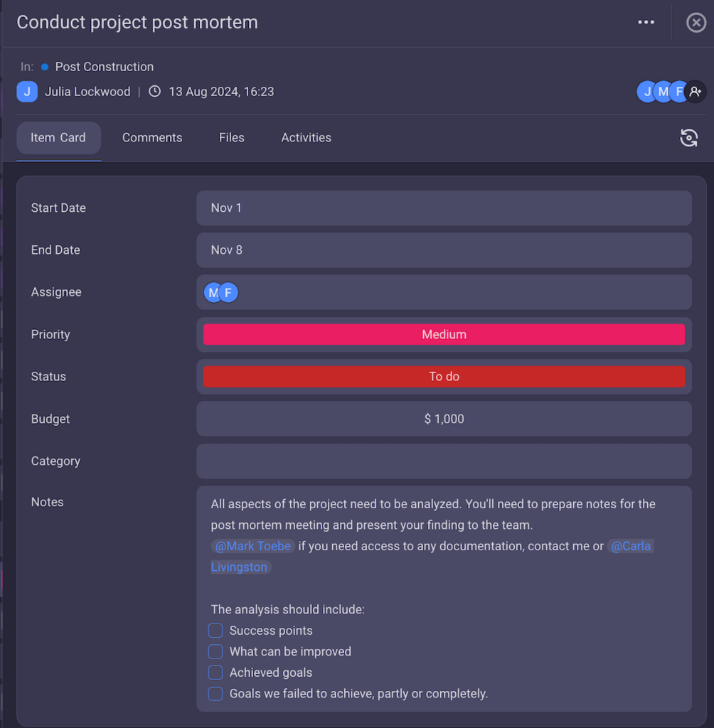Edit the Budget field showing $ 1,000
714x728 pixels.
tap(444, 419)
